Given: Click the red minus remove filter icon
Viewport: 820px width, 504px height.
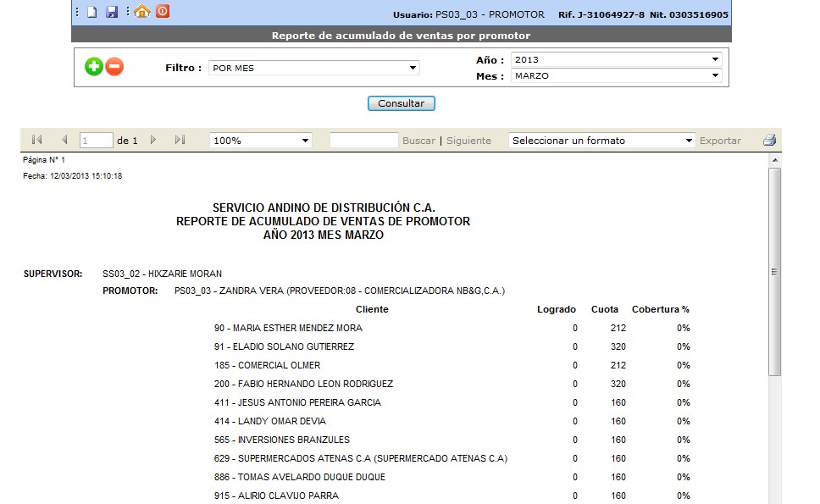Looking at the screenshot, I should coord(114,66).
